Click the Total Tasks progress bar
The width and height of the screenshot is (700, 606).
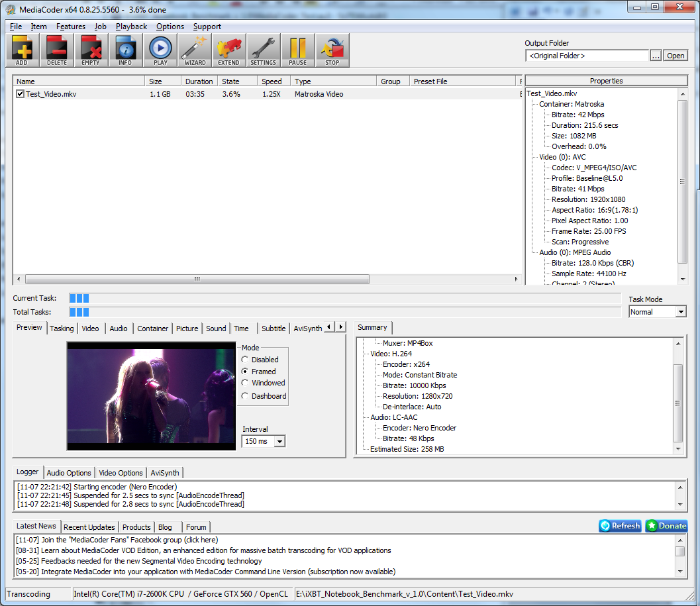tap(344, 312)
